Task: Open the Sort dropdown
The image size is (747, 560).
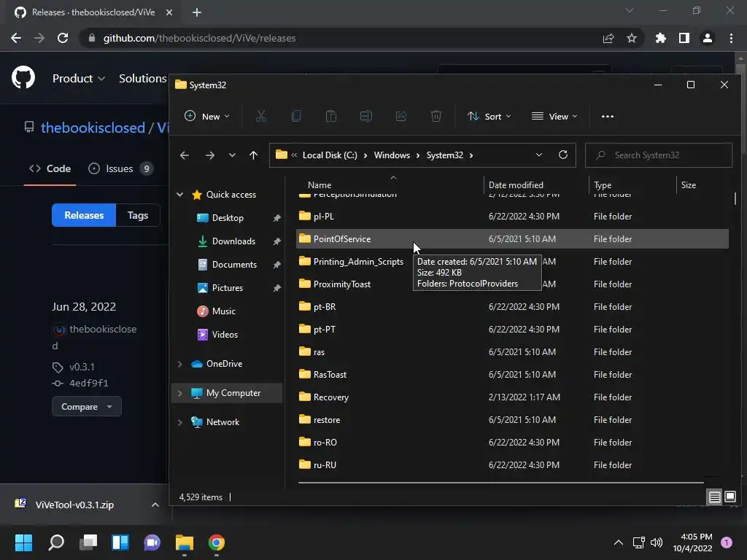Action: click(489, 116)
